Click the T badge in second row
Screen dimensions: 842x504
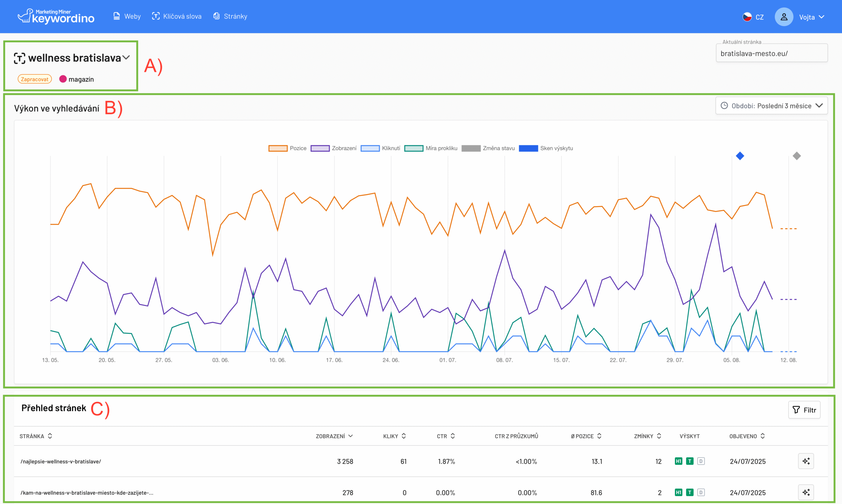[689, 492]
